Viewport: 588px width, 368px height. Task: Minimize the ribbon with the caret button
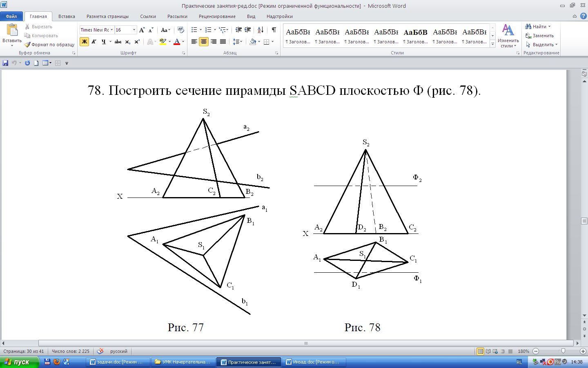(575, 16)
